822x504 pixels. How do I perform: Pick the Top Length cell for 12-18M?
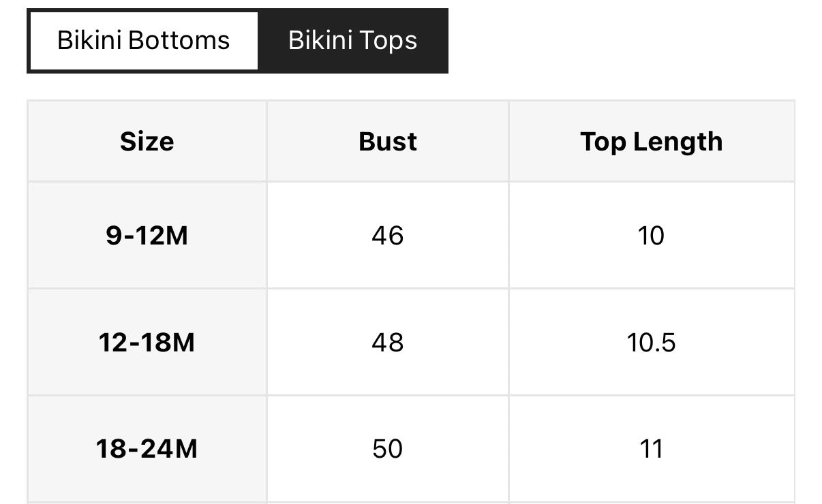pyautogui.click(x=651, y=342)
